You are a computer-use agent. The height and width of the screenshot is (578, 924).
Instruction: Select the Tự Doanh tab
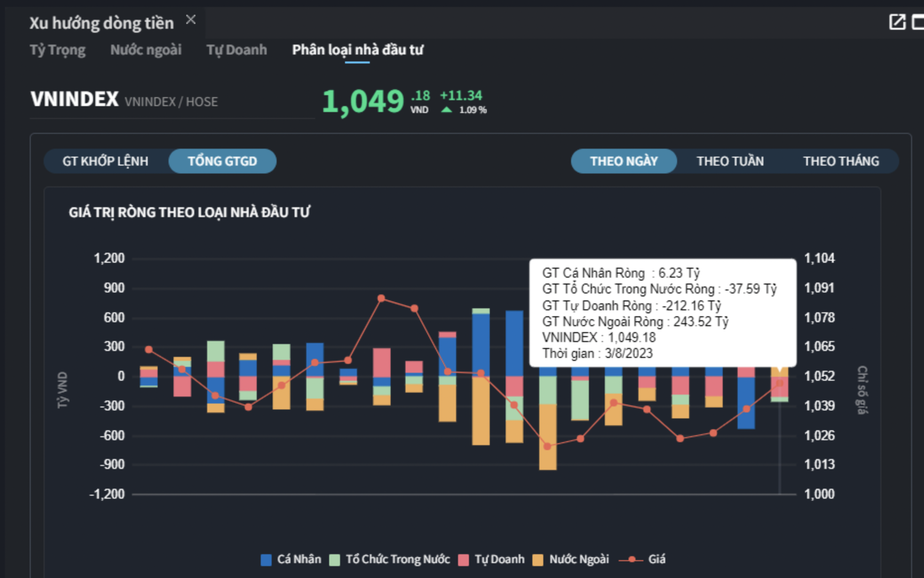coord(236,50)
